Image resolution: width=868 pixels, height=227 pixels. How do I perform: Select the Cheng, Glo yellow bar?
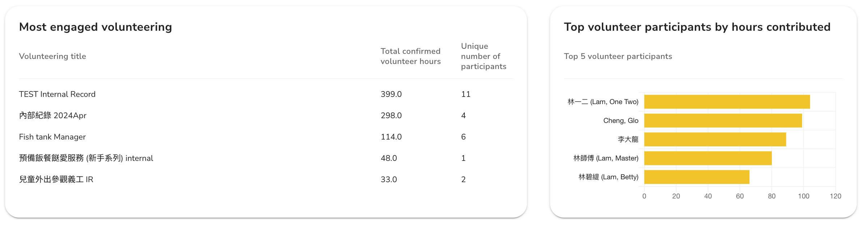(723, 121)
